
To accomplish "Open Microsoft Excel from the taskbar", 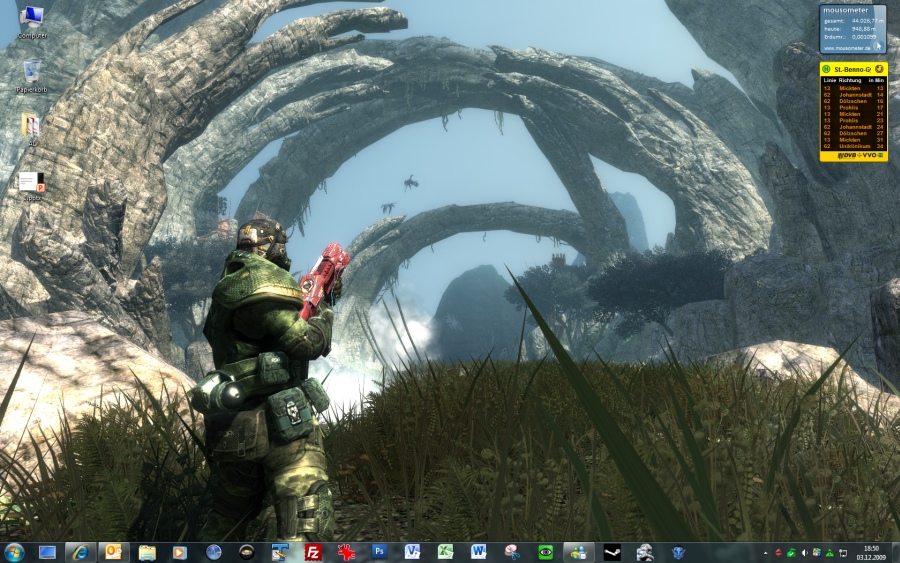I will tap(445, 553).
